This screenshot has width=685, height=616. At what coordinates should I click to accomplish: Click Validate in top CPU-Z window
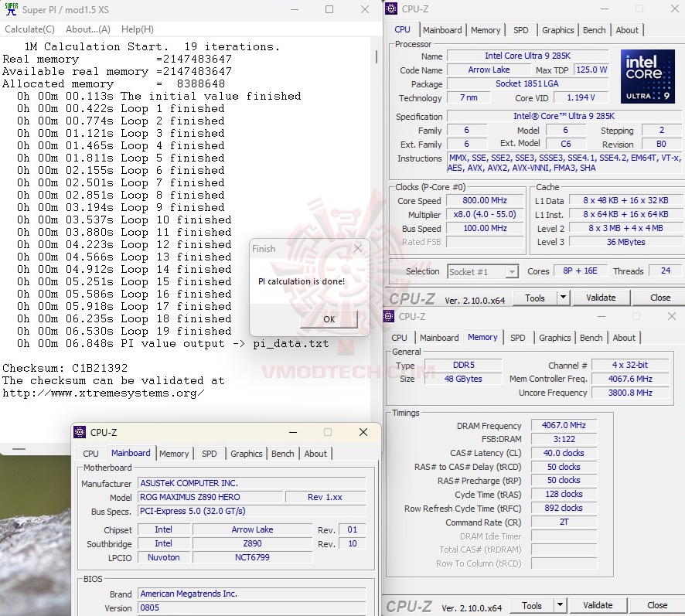[601, 298]
